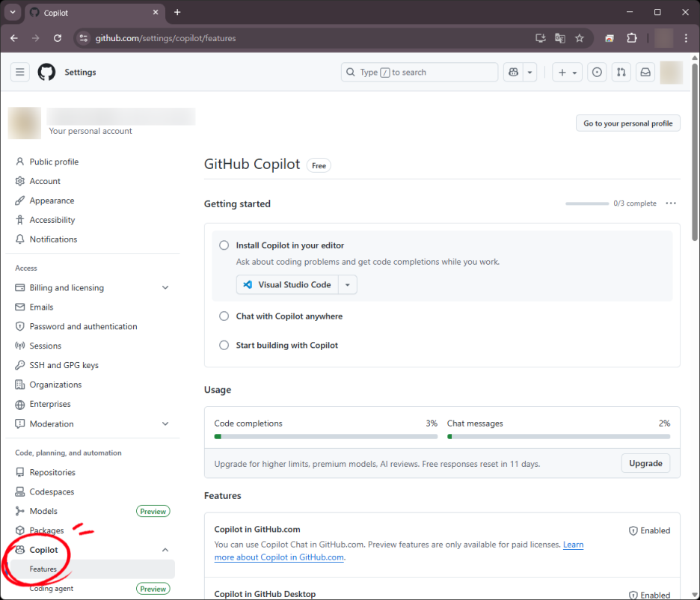Click the page vertical scrollbar
This screenshot has height=600, width=700.
coord(695,152)
